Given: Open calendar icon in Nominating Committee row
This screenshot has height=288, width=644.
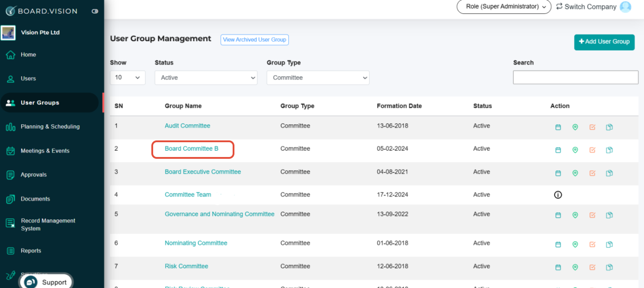Looking at the screenshot, I should (558, 244).
